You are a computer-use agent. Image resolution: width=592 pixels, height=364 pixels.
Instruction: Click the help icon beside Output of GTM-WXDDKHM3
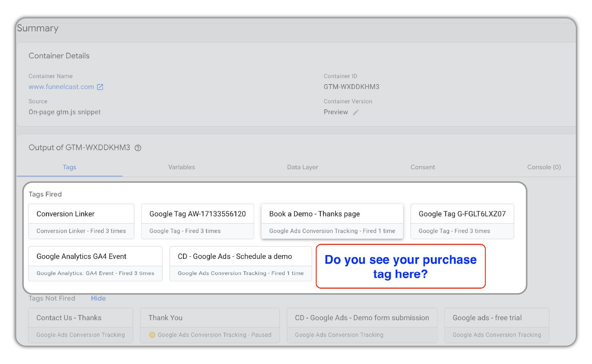click(x=138, y=148)
